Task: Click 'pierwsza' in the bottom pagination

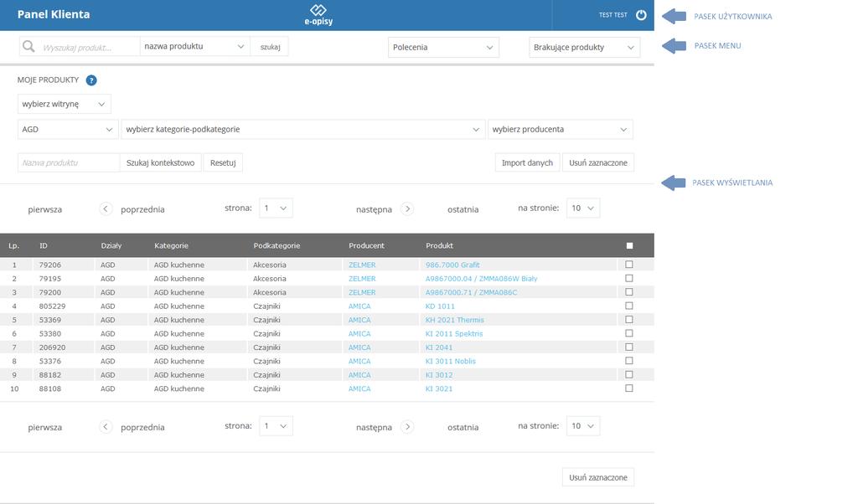Action: click(45, 428)
